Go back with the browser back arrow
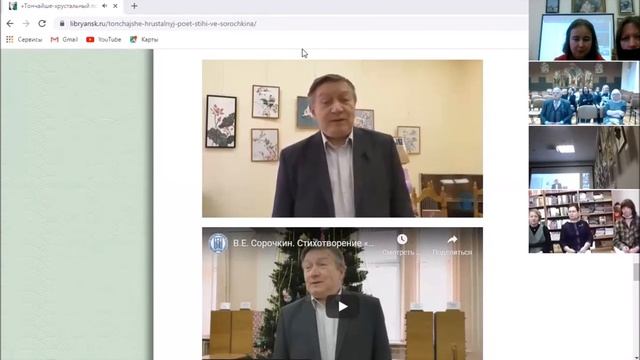The height and width of the screenshot is (360, 640). point(10,24)
